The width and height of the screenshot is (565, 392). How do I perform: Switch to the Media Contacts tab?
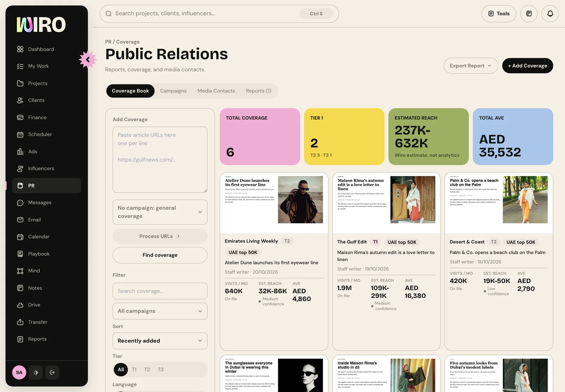(216, 91)
